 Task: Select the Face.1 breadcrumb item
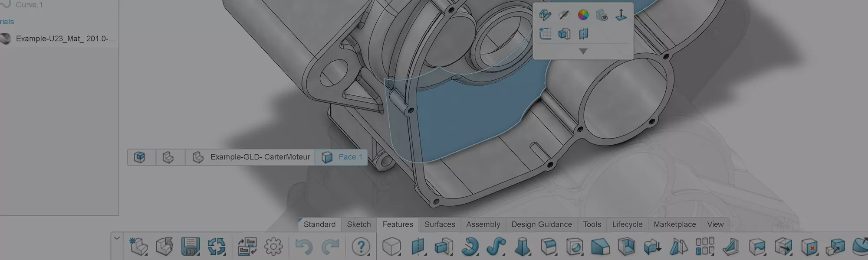tap(342, 157)
